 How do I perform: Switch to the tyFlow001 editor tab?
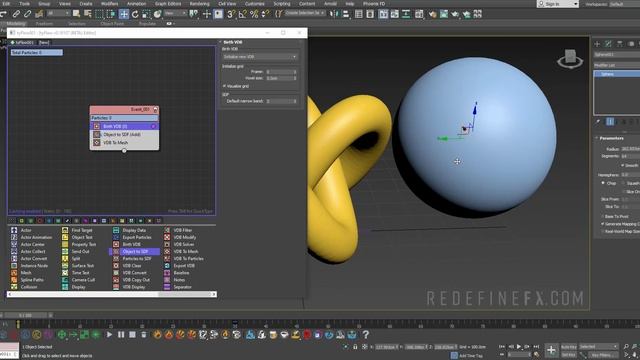22,42
